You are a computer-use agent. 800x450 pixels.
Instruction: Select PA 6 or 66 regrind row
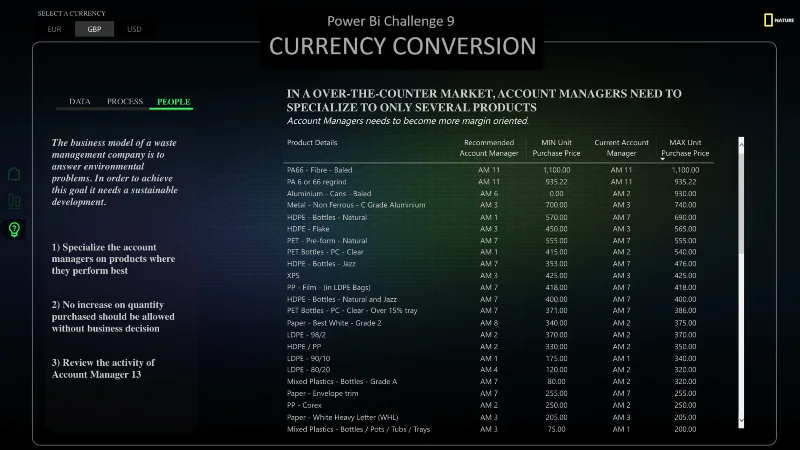(x=498, y=182)
